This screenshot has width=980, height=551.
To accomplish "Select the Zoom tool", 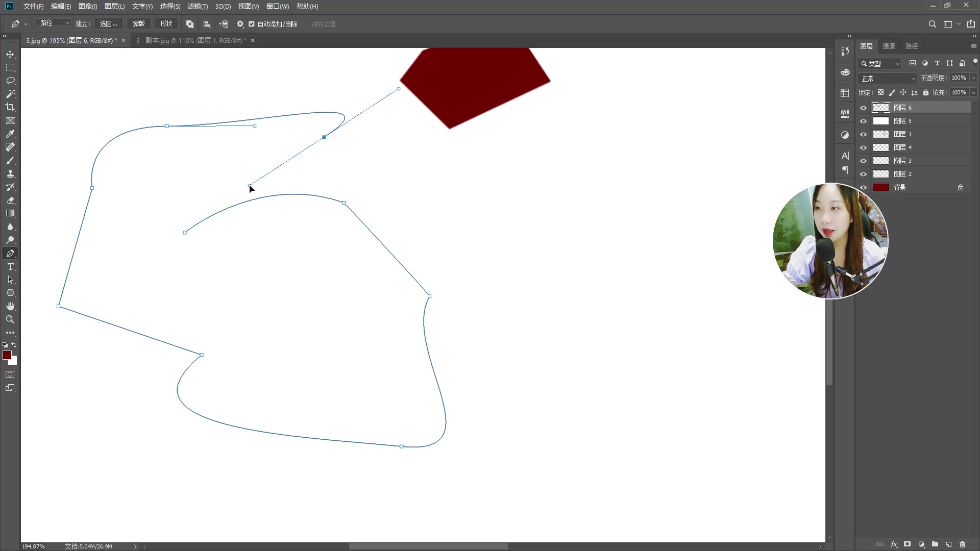I will coord(10,319).
